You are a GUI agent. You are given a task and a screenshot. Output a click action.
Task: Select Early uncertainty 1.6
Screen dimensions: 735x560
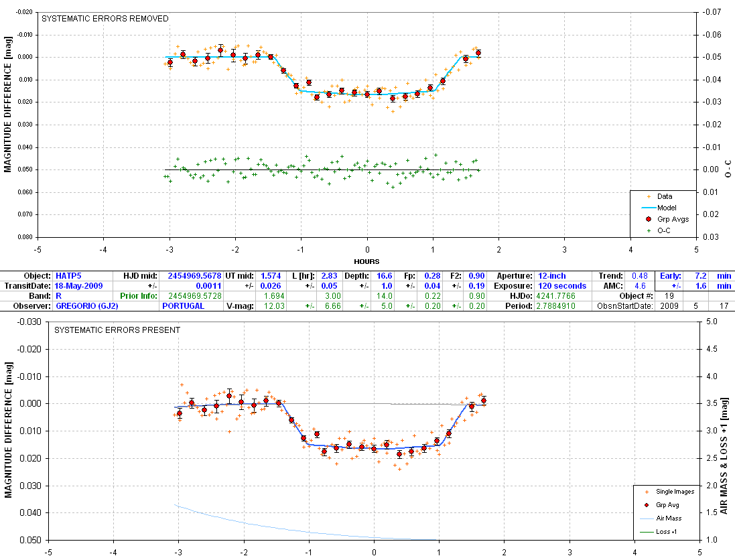700,286
